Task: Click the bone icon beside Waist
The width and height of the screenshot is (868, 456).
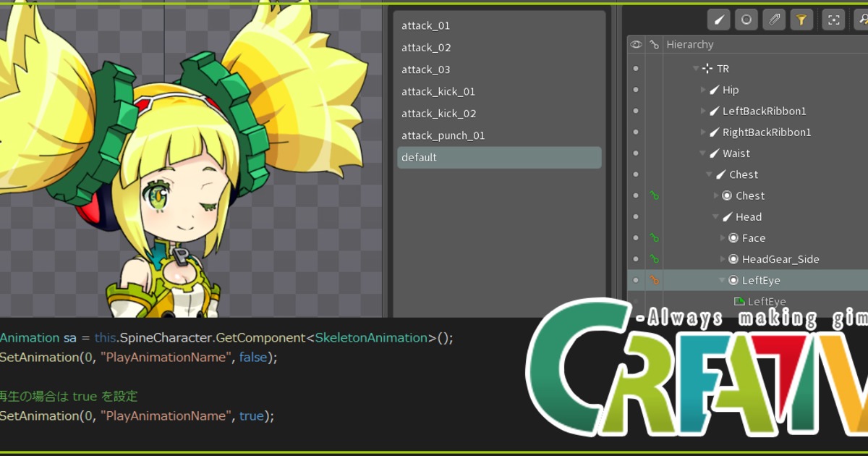Action: tap(714, 153)
